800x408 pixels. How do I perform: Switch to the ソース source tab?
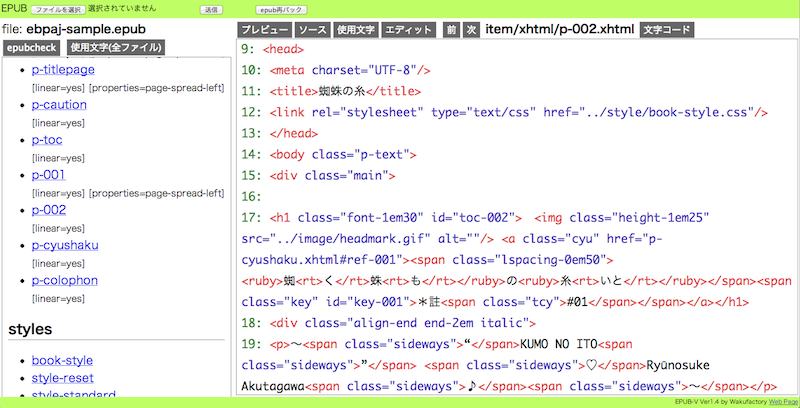point(313,30)
